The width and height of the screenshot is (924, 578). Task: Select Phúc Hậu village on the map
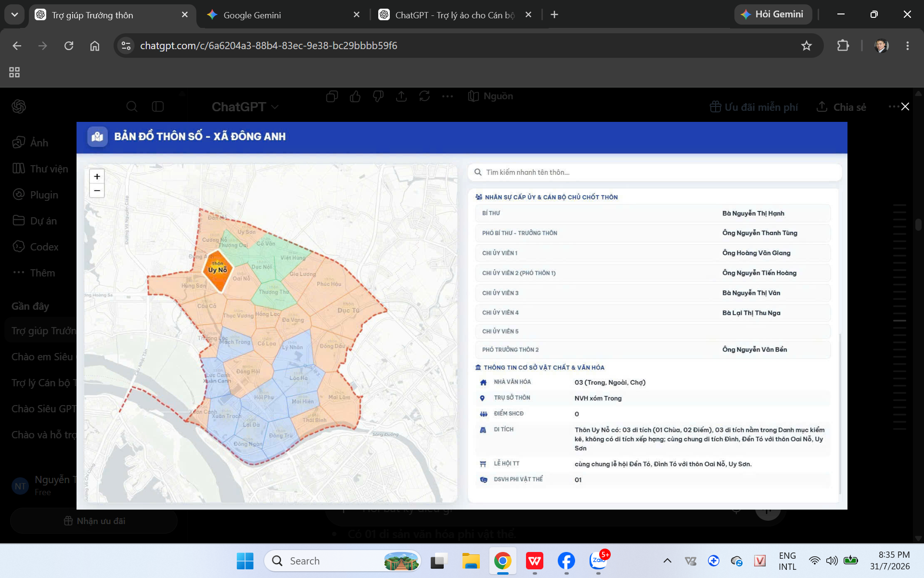(329, 284)
